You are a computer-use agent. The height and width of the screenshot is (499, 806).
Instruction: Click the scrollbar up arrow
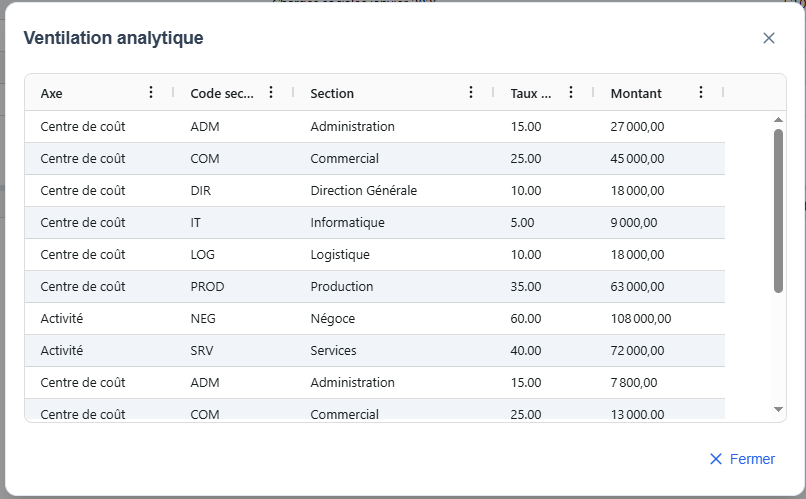[x=778, y=120]
